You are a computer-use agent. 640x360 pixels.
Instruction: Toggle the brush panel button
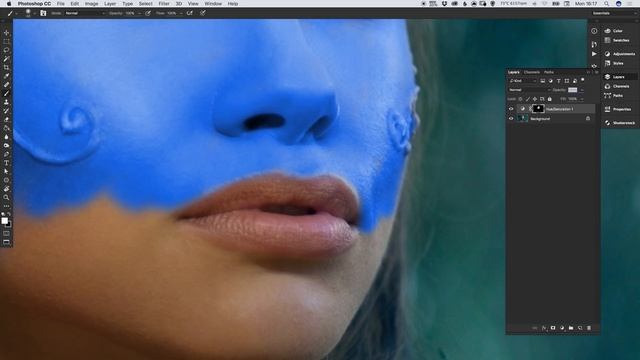pyautogui.click(x=43, y=13)
